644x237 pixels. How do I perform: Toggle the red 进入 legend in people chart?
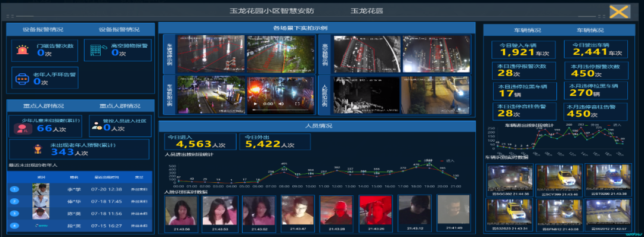pos(447,161)
